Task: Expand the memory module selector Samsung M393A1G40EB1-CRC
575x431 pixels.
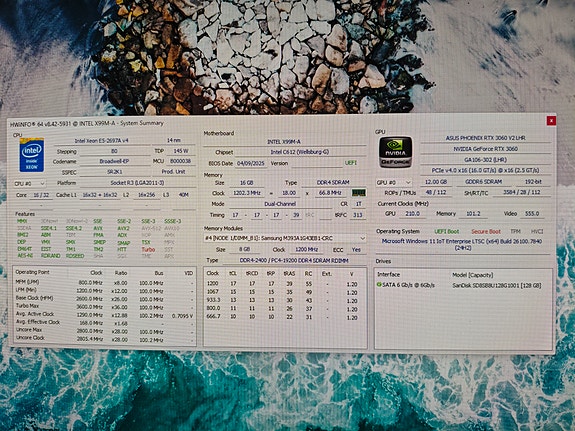Action: [x=285, y=238]
